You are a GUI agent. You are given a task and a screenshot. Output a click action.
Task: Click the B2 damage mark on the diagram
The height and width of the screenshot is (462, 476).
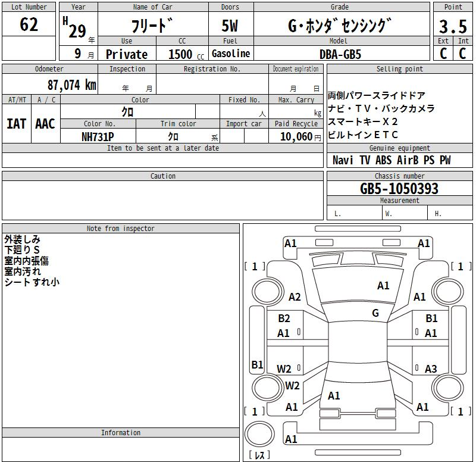coord(284,319)
